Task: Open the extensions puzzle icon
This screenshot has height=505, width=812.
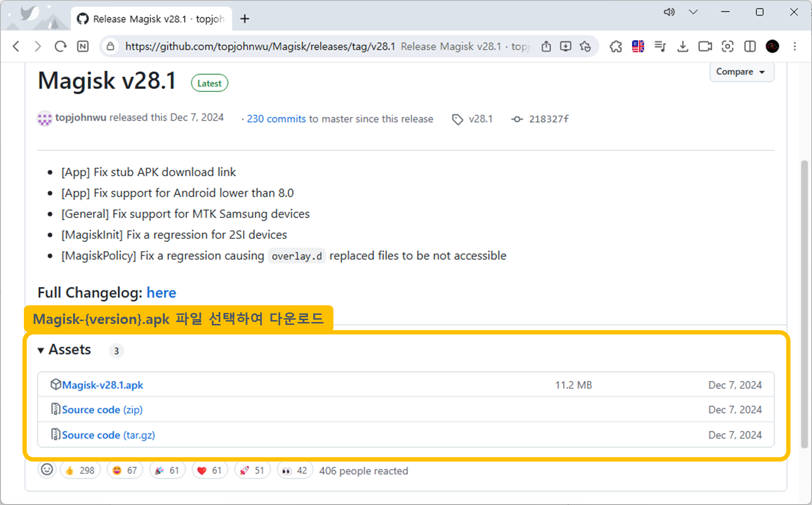Action: pos(616,46)
